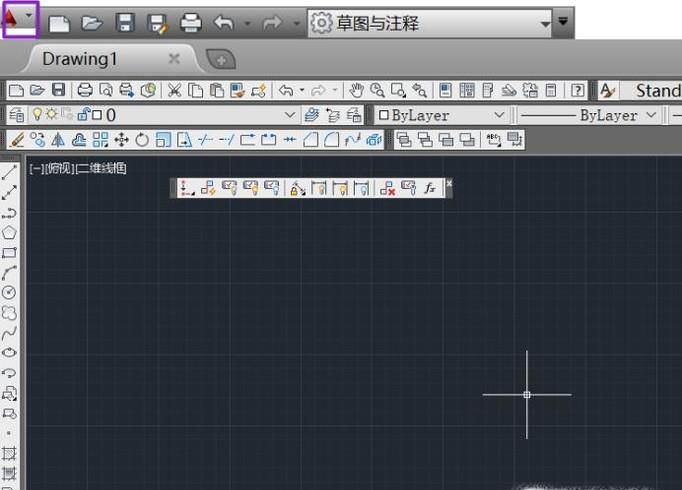This screenshot has width=682, height=490.
Task: Click the Match Properties brush icon
Action: click(x=237, y=90)
